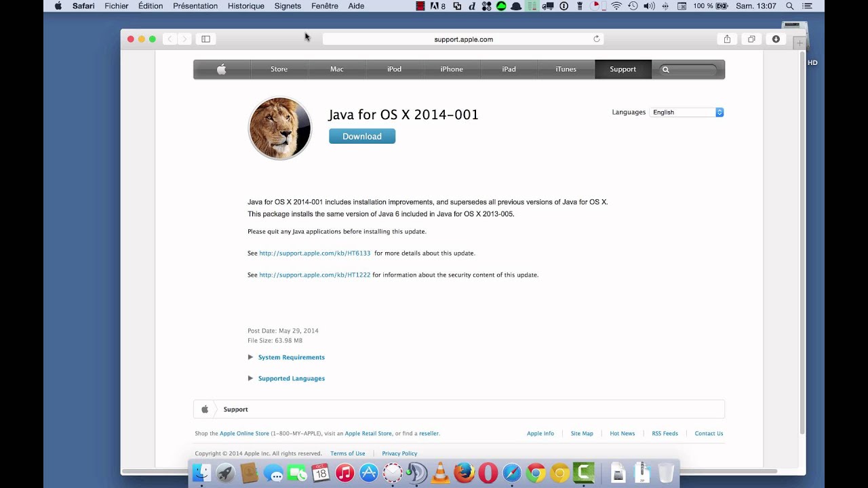Expand Supported Languages section

[291, 378]
